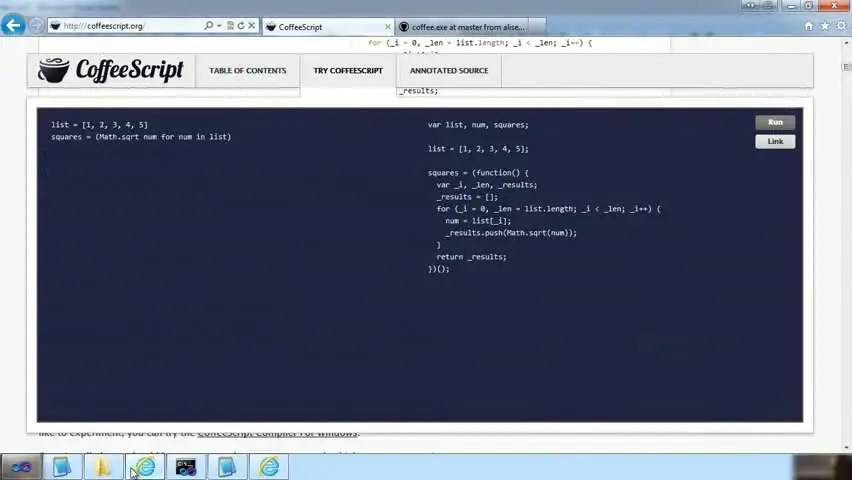Click 'var list, num, squares;' output line
Screen dimensions: 852x480
(478, 124)
